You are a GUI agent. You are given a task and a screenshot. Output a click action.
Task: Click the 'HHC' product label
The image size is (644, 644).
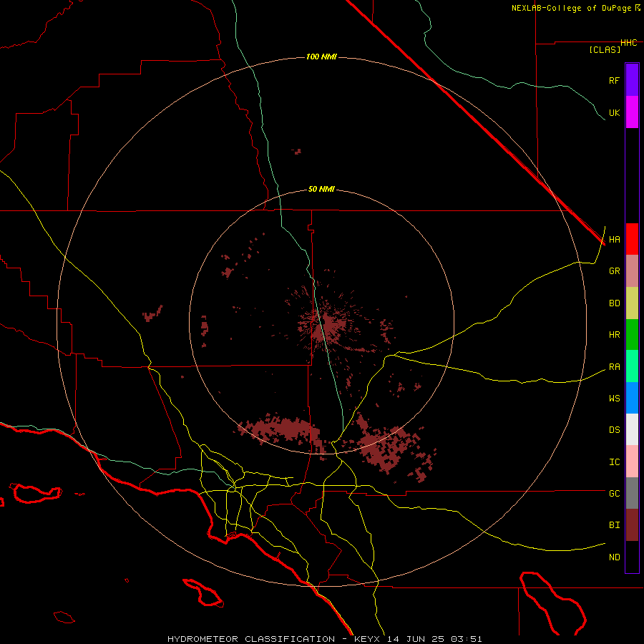point(628,43)
